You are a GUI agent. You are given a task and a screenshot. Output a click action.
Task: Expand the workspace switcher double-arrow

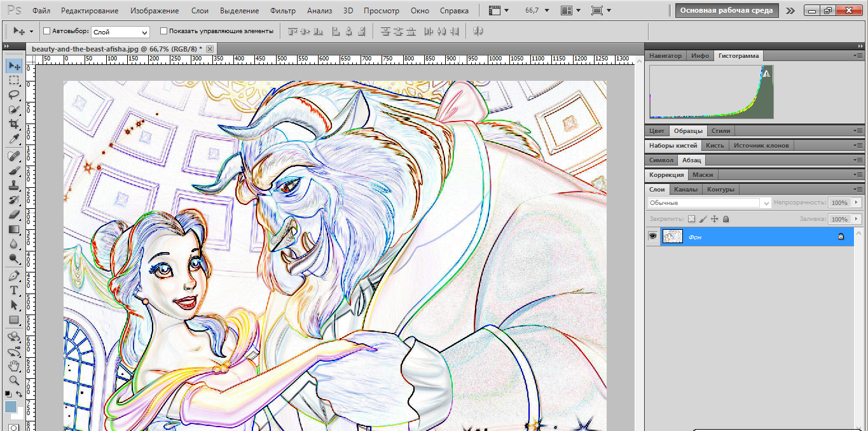pos(790,11)
